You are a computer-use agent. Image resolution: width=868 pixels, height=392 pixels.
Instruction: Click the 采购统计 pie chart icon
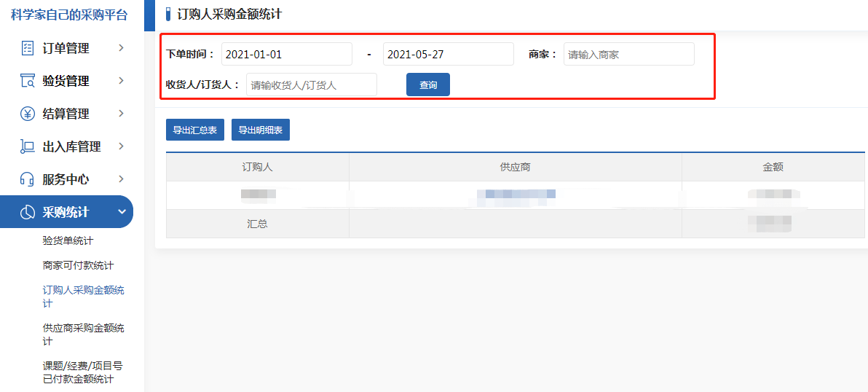[28, 212]
